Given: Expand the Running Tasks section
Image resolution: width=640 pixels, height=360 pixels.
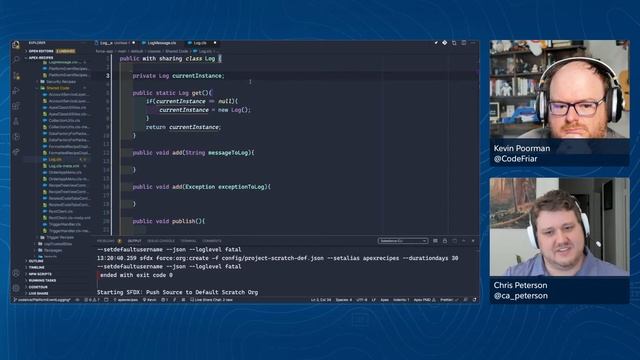Looking at the screenshot, I should 42,280.
